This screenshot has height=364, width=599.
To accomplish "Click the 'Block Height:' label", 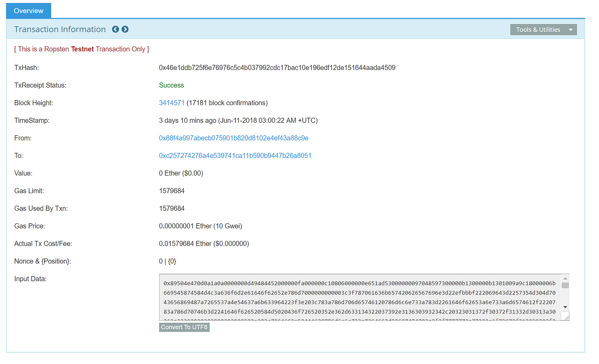I will coord(34,103).
